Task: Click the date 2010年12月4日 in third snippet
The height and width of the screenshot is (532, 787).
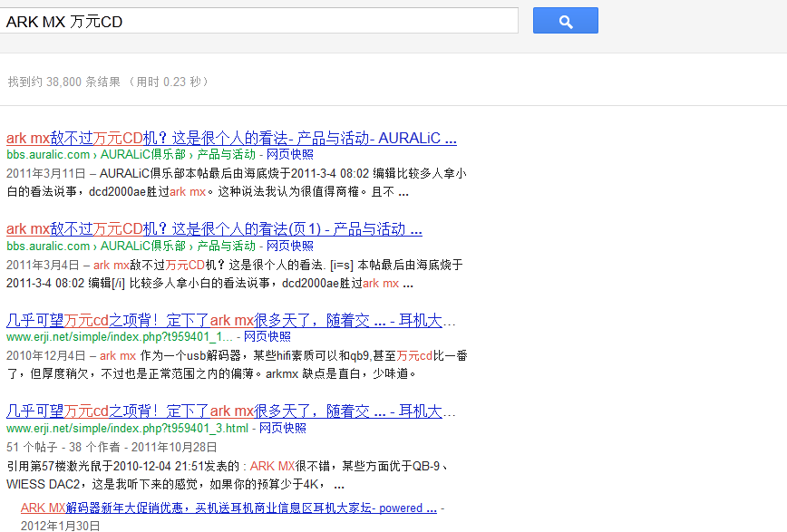Action: pyautogui.click(x=46, y=356)
